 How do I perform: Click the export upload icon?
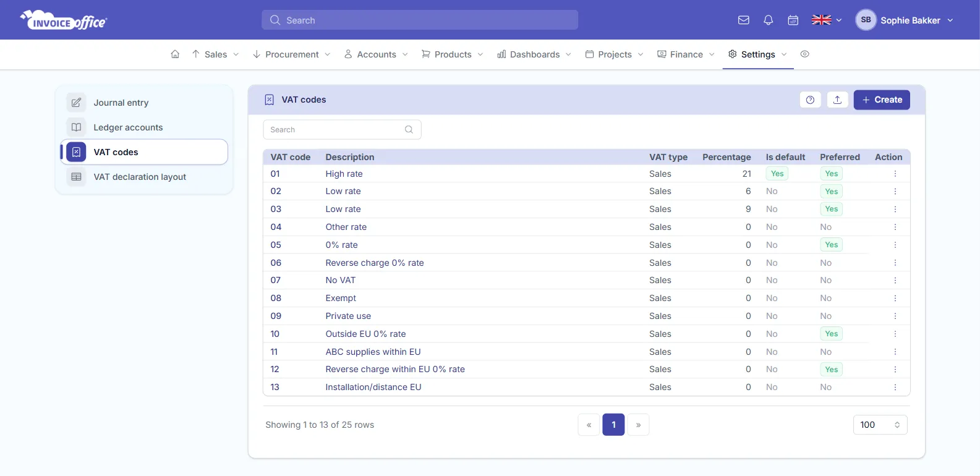tap(837, 100)
